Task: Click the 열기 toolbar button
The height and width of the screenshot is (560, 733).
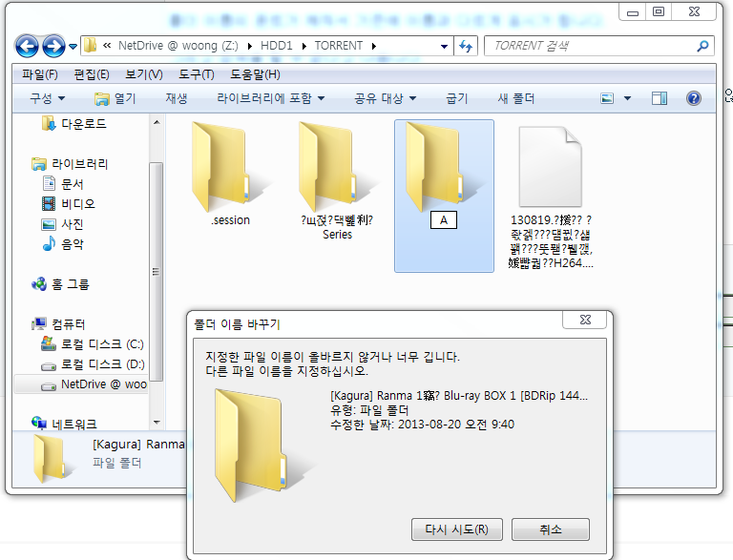Action: point(115,98)
